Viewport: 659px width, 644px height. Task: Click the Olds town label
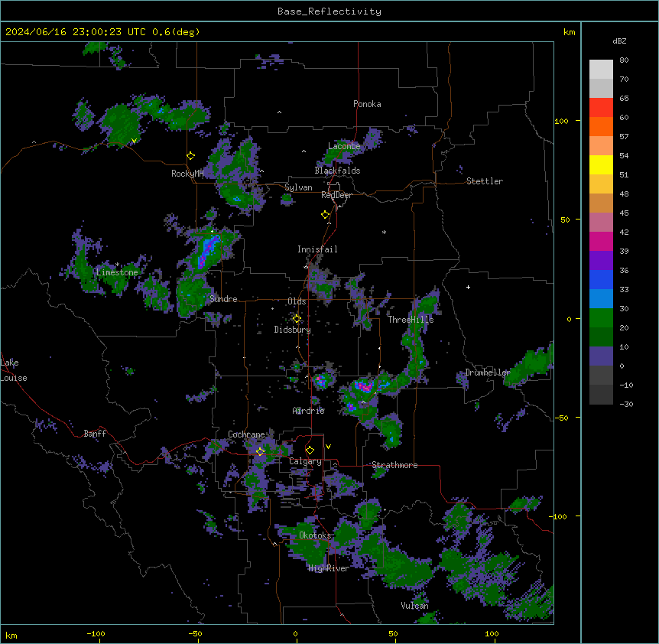(x=297, y=301)
